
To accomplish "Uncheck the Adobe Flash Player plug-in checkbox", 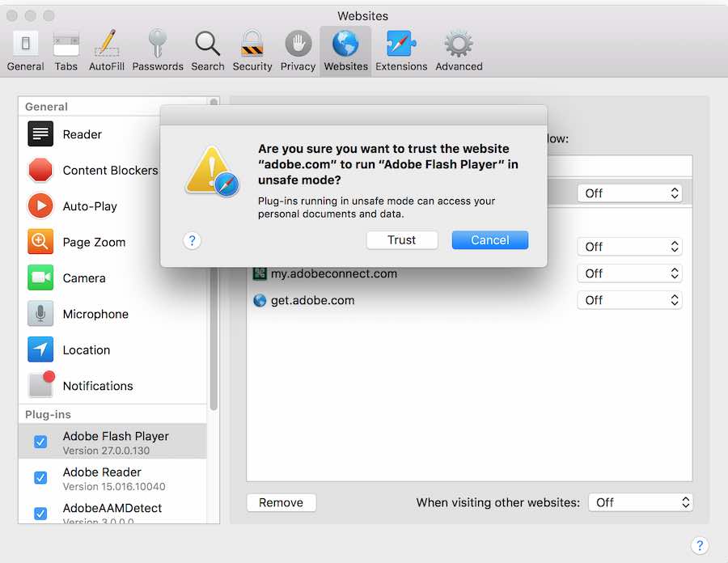I will coord(40,442).
